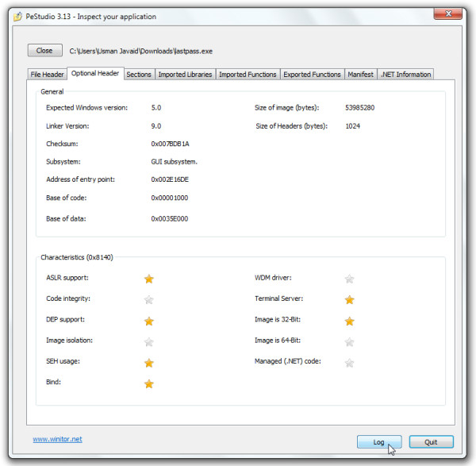The image size is (476, 466).
Task: Click the Image isolation gray star
Action: [149, 341]
